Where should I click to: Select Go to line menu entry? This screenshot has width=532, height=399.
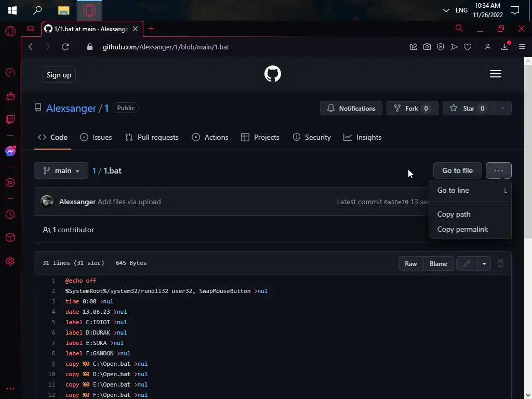pos(470,190)
